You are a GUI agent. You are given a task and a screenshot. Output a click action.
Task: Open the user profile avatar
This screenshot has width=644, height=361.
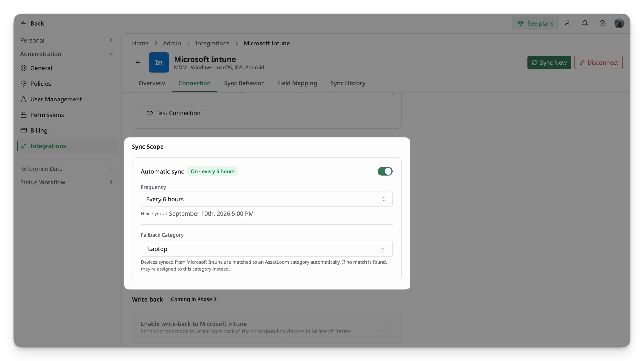pos(619,23)
